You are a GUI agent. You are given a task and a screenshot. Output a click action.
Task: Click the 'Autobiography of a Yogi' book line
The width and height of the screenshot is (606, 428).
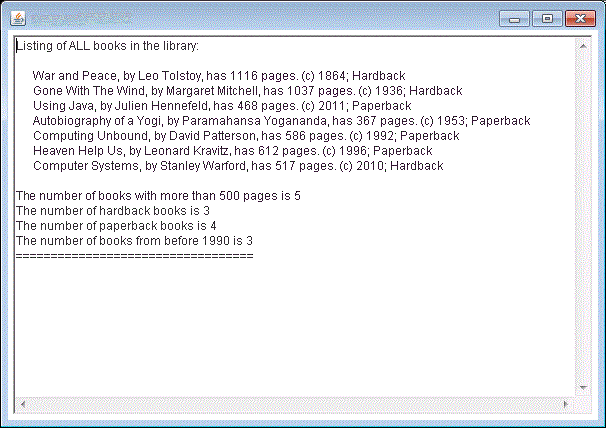click(281, 121)
